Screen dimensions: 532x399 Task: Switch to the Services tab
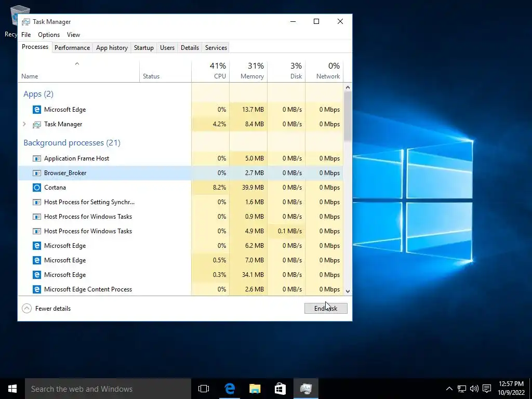click(x=216, y=48)
